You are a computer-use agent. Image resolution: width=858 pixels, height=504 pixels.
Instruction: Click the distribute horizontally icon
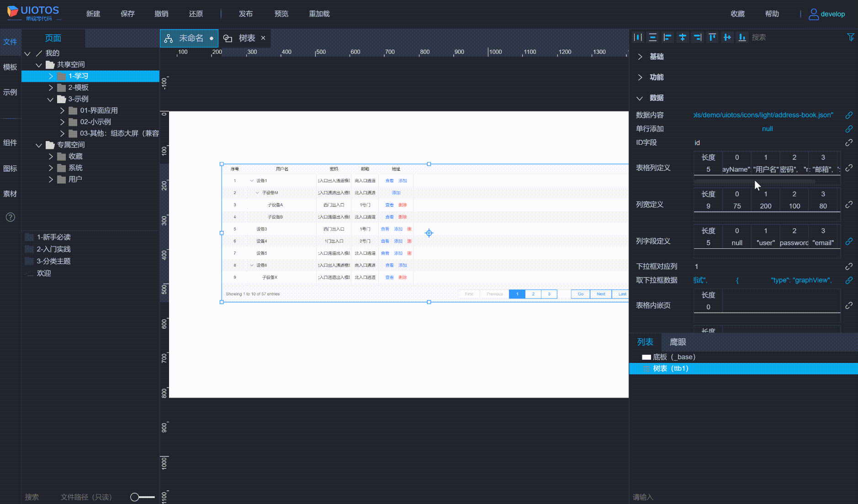point(638,37)
